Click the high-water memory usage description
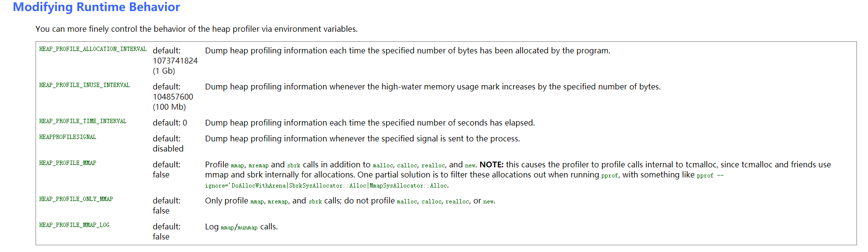 click(x=432, y=87)
